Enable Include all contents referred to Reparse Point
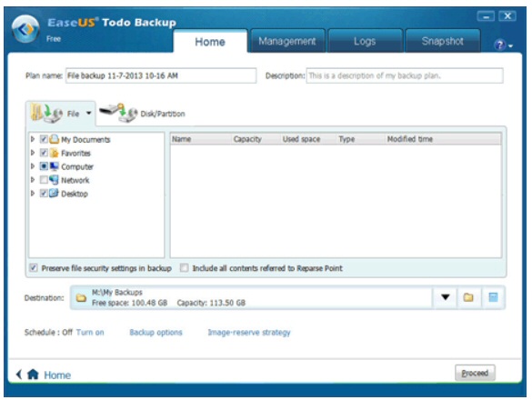Image resolution: width=532 pixels, height=400 pixels. click(x=185, y=268)
